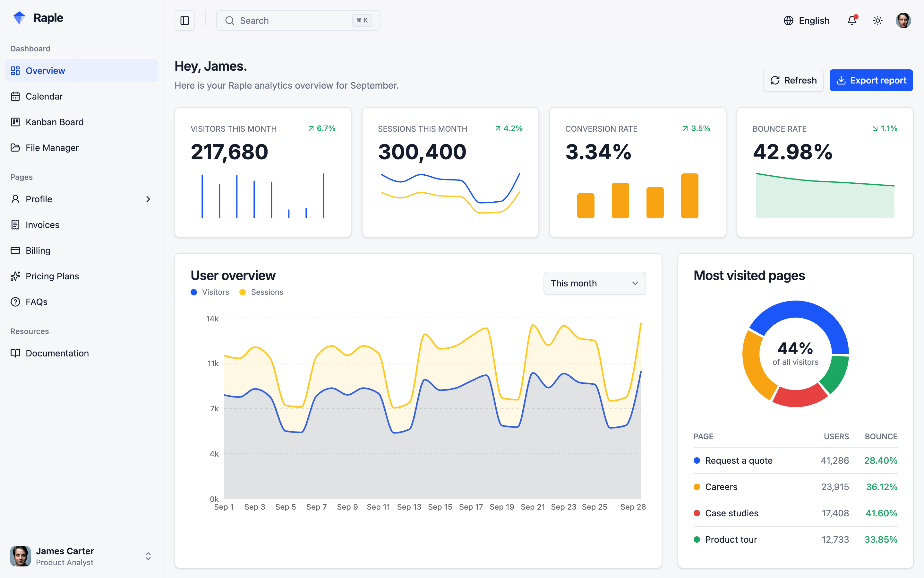
Task: Expand the Profile submenu chevron
Action: click(x=148, y=199)
